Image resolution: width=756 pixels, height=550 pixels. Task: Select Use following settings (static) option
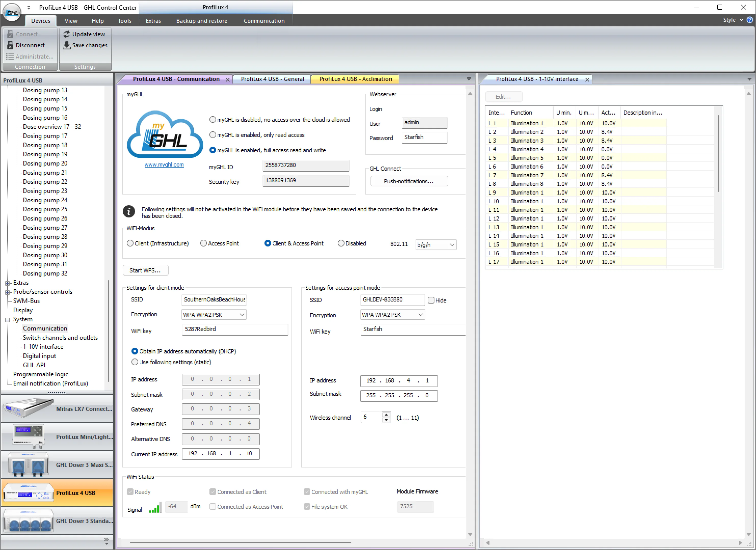pyautogui.click(x=135, y=362)
